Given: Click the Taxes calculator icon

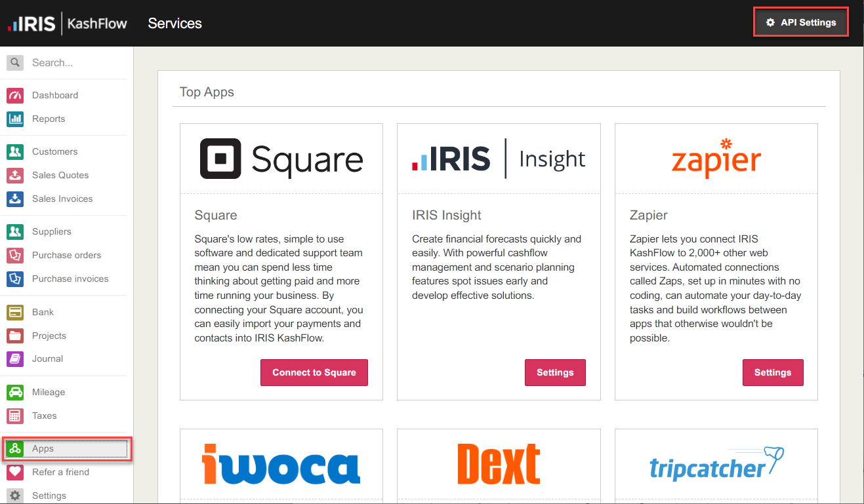Looking at the screenshot, I should pyautogui.click(x=15, y=416).
